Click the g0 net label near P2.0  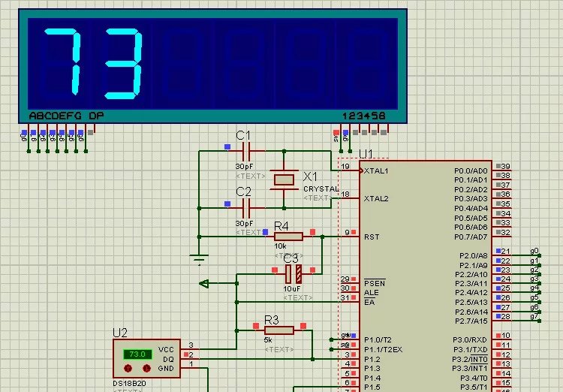[x=534, y=251]
